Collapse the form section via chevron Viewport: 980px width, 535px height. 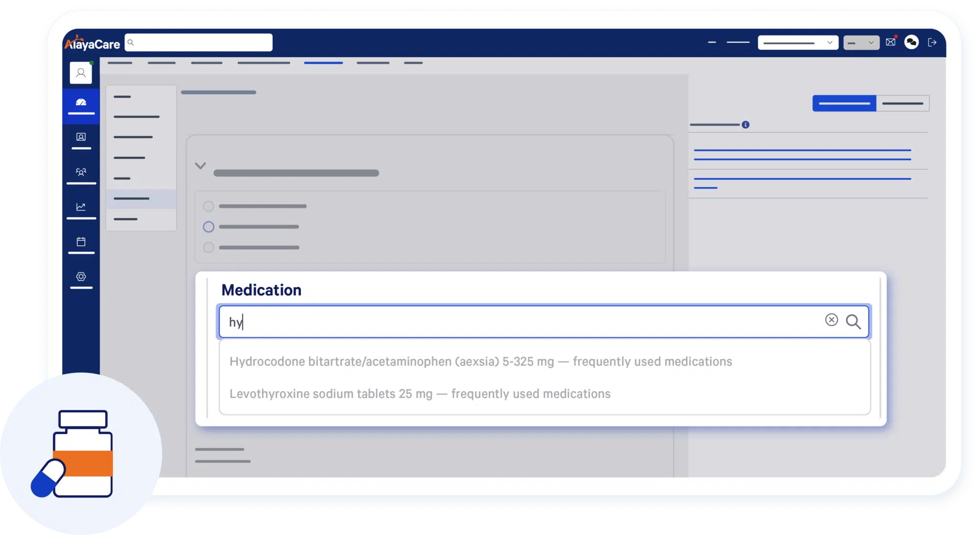(200, 166)
